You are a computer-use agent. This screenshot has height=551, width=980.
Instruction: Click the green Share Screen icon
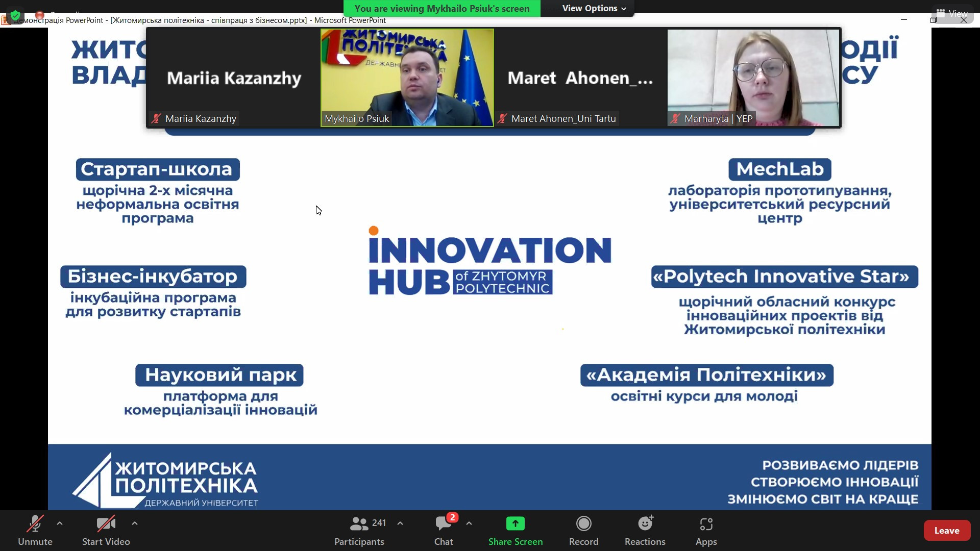click(x=515, y=524)
